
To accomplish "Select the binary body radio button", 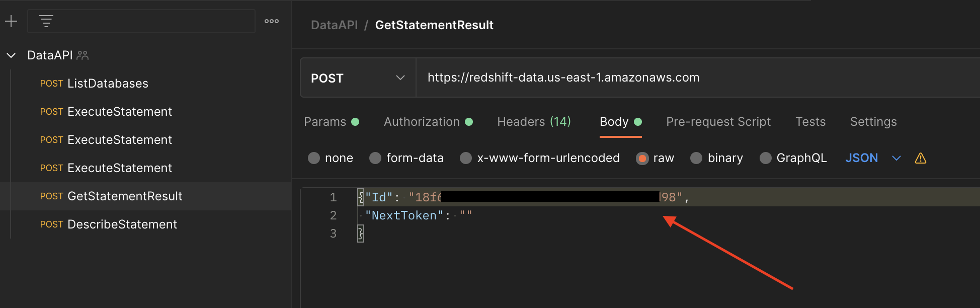I will tap(696, 158).
